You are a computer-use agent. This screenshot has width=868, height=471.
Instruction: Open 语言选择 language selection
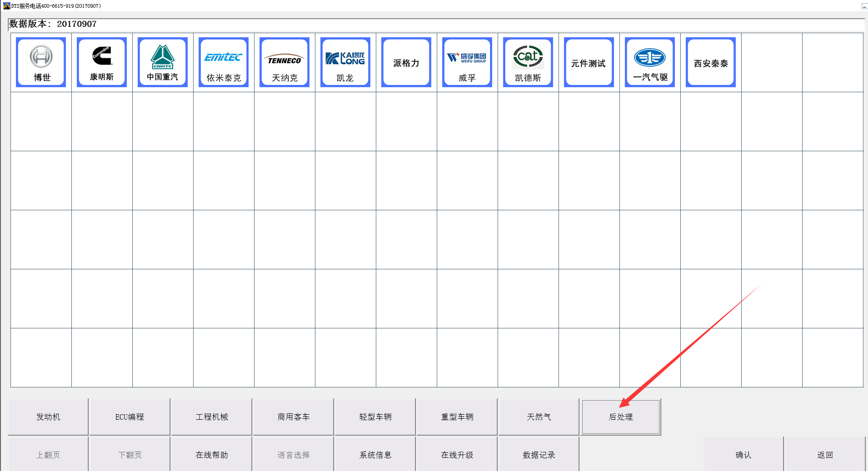(294, 454)
